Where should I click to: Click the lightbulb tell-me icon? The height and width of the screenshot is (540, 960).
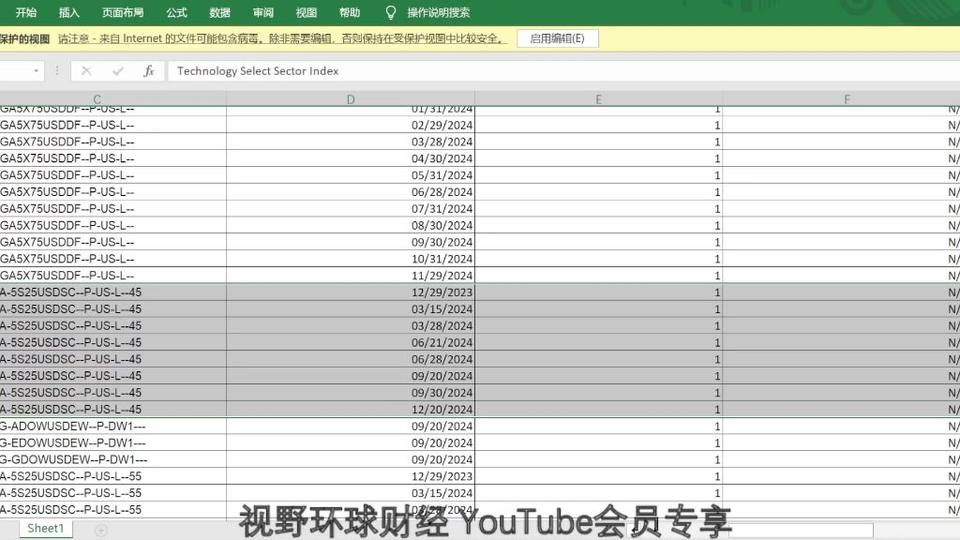(391, 12)
